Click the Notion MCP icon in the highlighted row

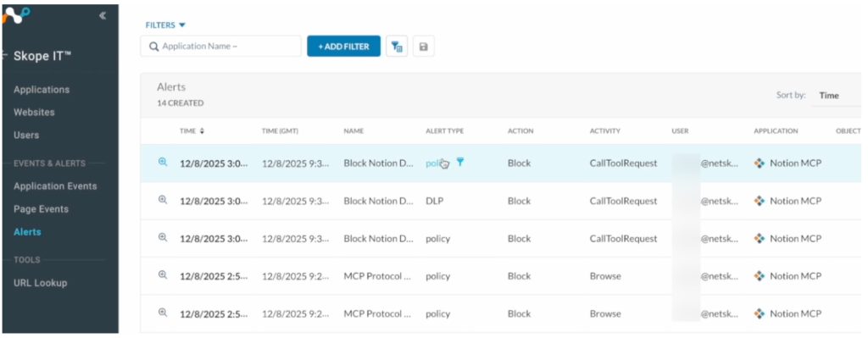tap(759, 163)
